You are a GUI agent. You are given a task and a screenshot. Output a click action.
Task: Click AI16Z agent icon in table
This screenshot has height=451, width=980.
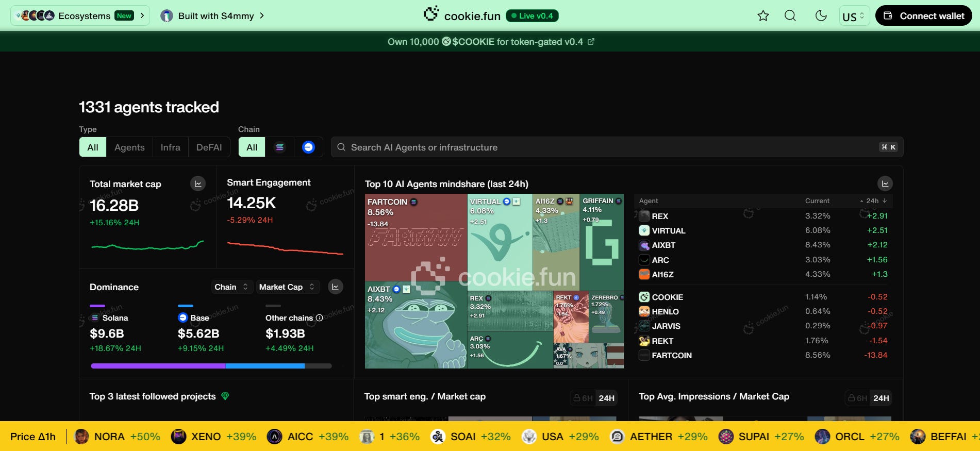click(x=644, y=274)
